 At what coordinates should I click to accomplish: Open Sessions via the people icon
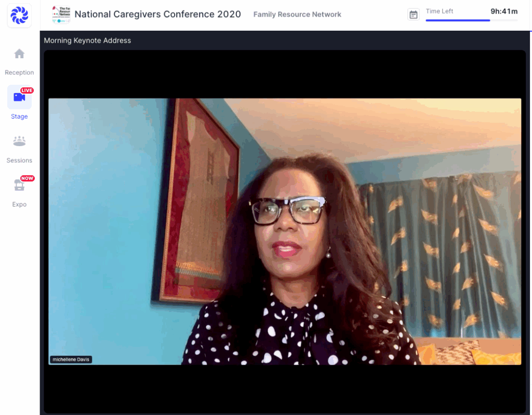click(x=19, y=141)
